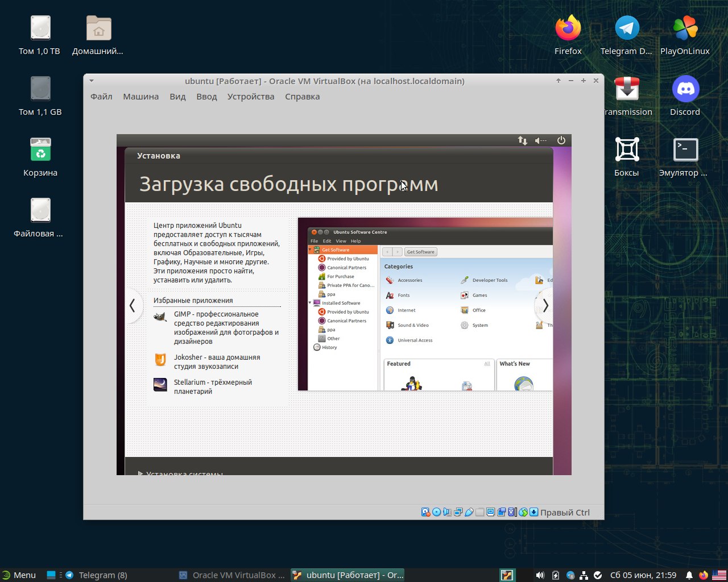Click the shared folders status icon

[479, 512]
